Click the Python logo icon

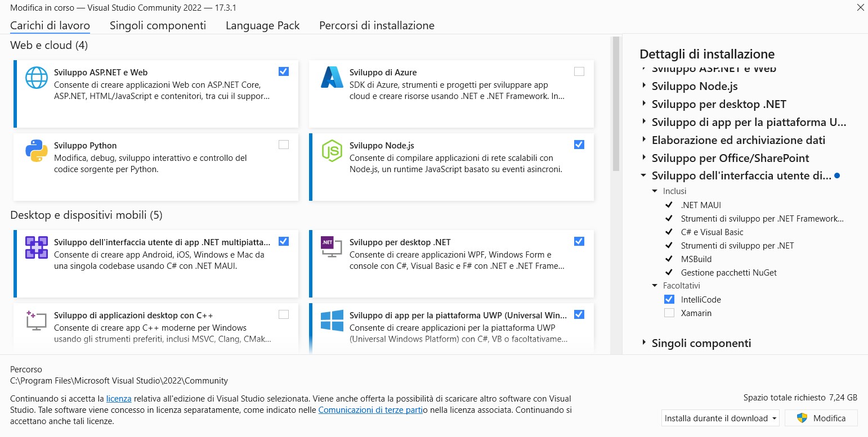click(37, 151)
